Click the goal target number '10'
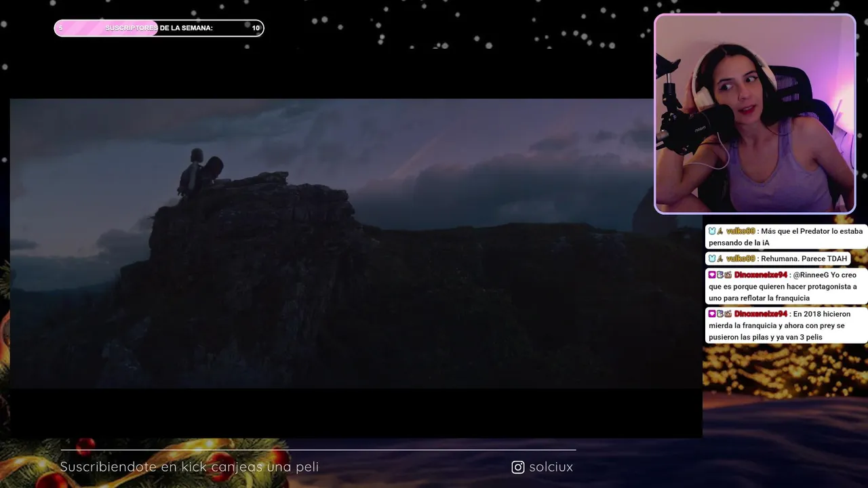The height and width of the screenshot is (488, 868). click(x=256, y=28)
